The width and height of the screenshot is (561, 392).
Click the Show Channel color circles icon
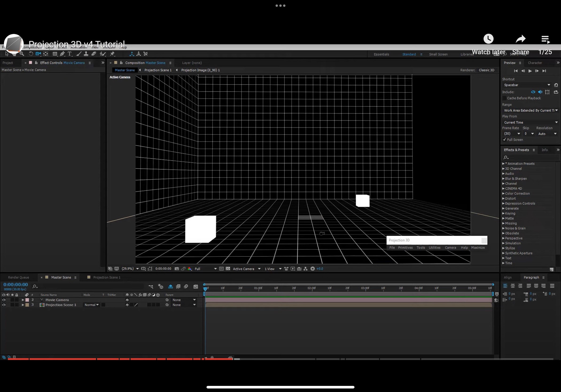(190, 269)
